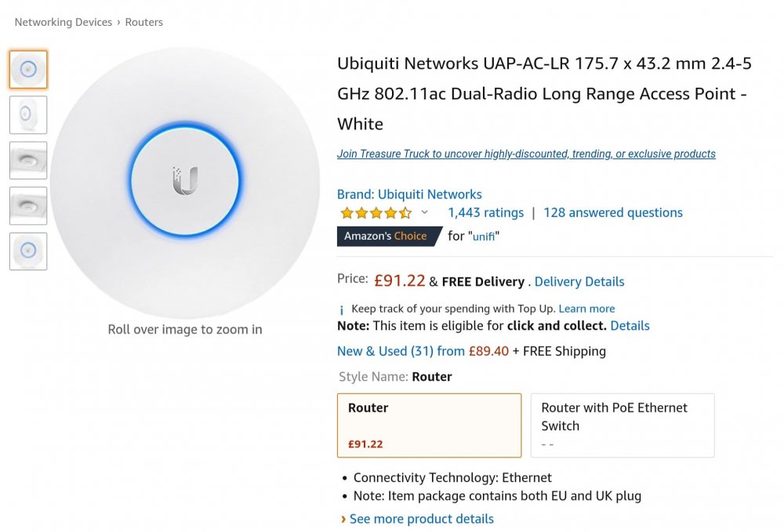Screen dimensions: 784x532
Task: Click the Amazon's Choice badge
Action: tap(389, 237)
